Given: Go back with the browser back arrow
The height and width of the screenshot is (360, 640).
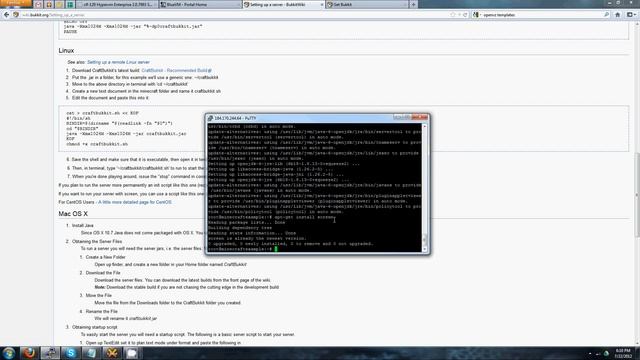Looking at the screenshot, I should [6, 15].
